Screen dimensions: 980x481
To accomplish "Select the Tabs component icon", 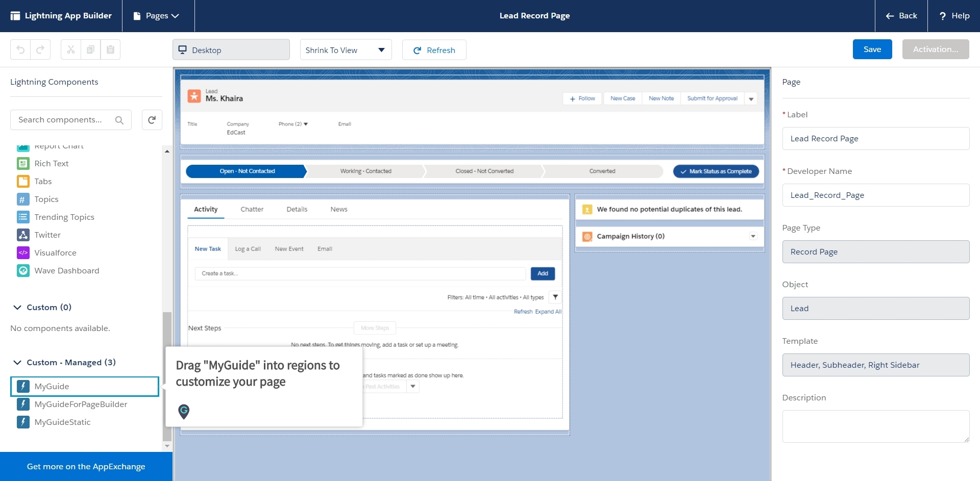I will pos(23,181).
